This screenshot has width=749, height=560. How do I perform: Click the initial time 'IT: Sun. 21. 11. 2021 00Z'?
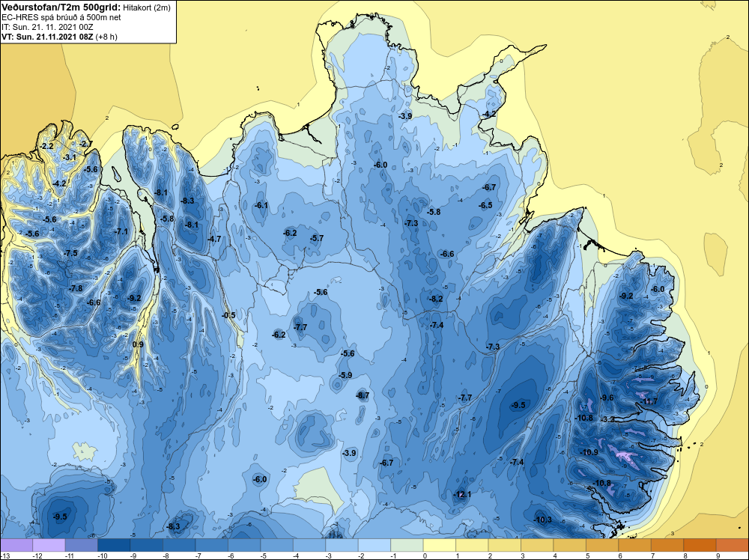[47, 27]
